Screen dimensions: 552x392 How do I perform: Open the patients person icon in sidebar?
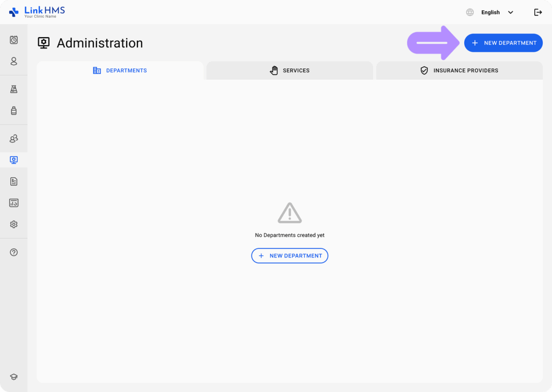14,61
